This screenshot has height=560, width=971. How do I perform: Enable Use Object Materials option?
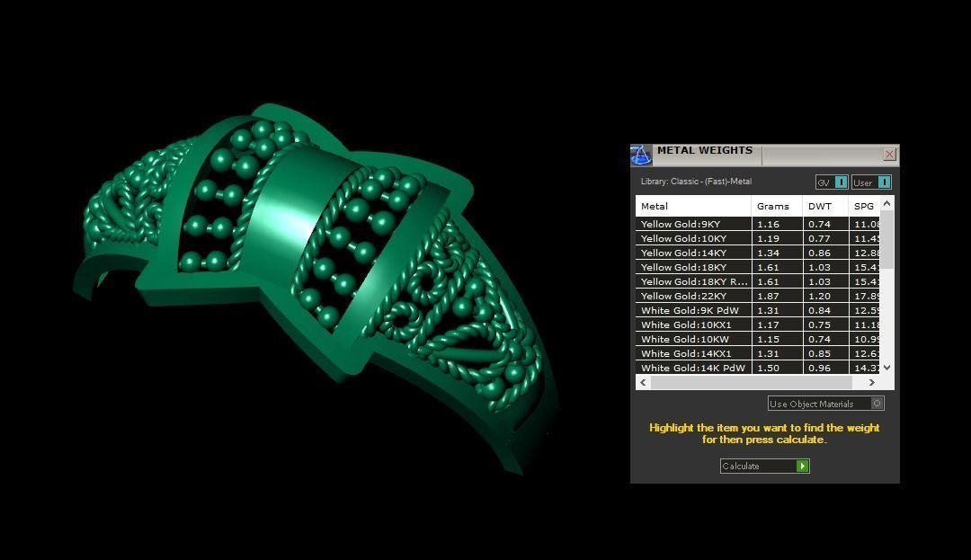point(826,404)
